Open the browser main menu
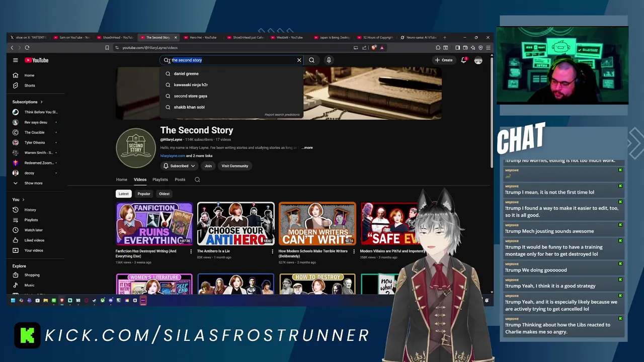The image size is (644, 362). pyautogui.click(x=488, y=48)
